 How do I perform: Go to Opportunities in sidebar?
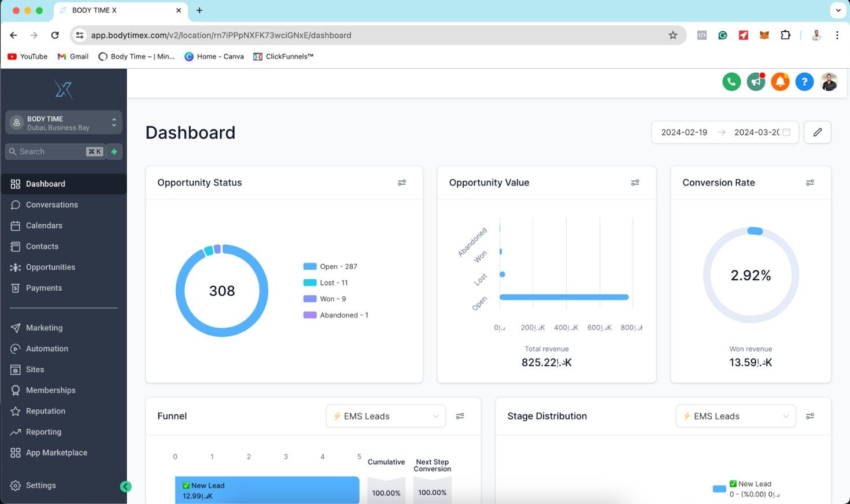50,267
